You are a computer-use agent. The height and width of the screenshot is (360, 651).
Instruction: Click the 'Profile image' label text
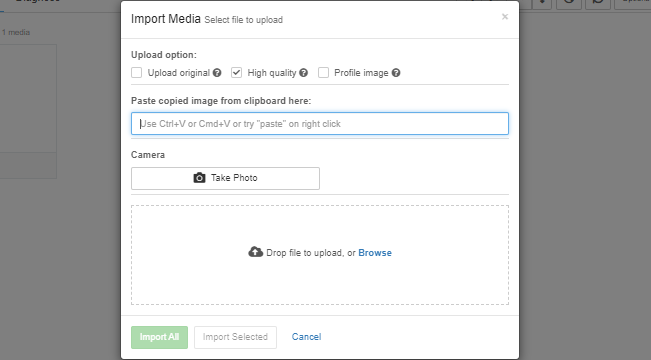pos(361,73)
